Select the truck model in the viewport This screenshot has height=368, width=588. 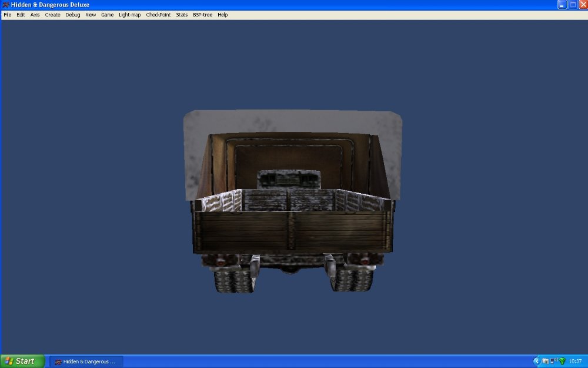coord(293,201)
